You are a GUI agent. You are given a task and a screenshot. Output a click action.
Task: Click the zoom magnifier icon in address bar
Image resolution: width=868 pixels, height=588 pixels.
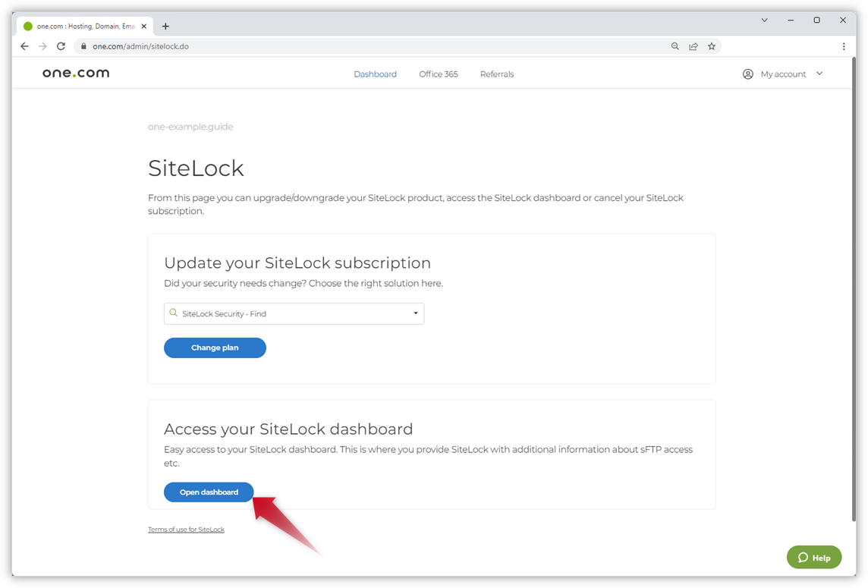[675, 46]
